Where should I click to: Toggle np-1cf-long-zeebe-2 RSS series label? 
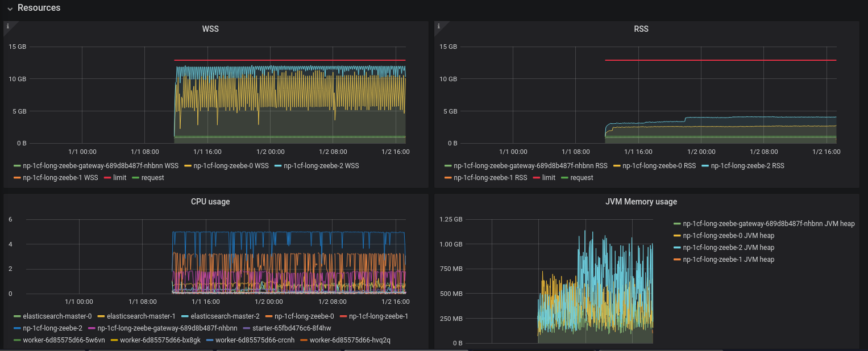747,166
